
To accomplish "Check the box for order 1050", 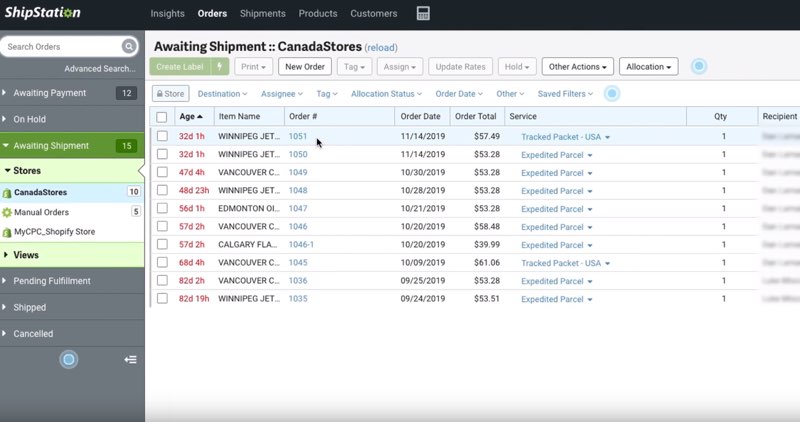I will tap(162, 154).
